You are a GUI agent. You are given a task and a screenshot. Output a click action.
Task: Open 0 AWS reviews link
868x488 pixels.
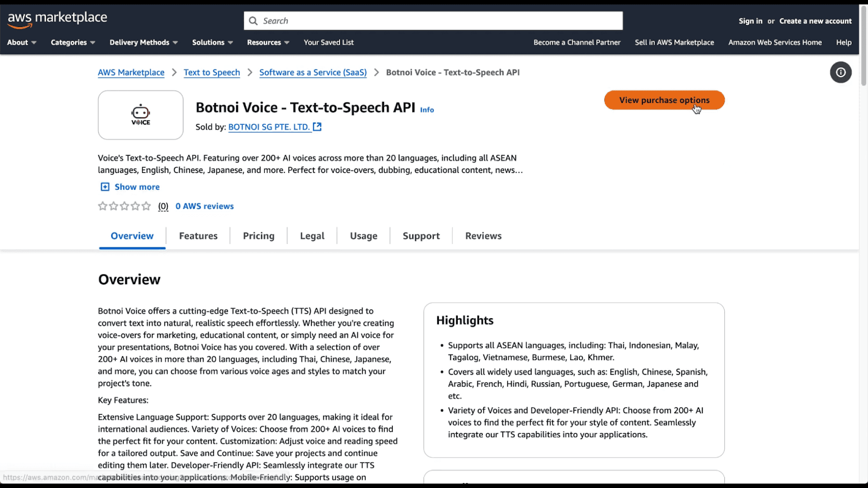coord(205,206)
